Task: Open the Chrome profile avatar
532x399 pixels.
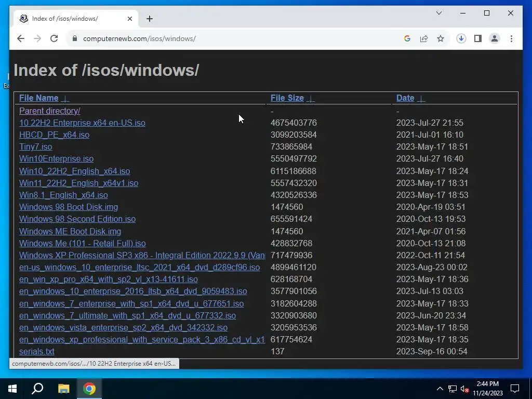Action: pos(495,38)
